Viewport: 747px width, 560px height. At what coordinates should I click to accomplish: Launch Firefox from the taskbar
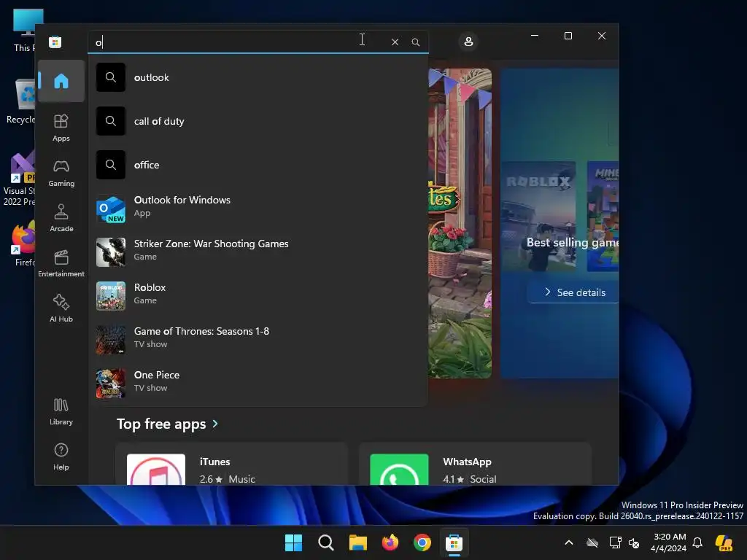390,542
